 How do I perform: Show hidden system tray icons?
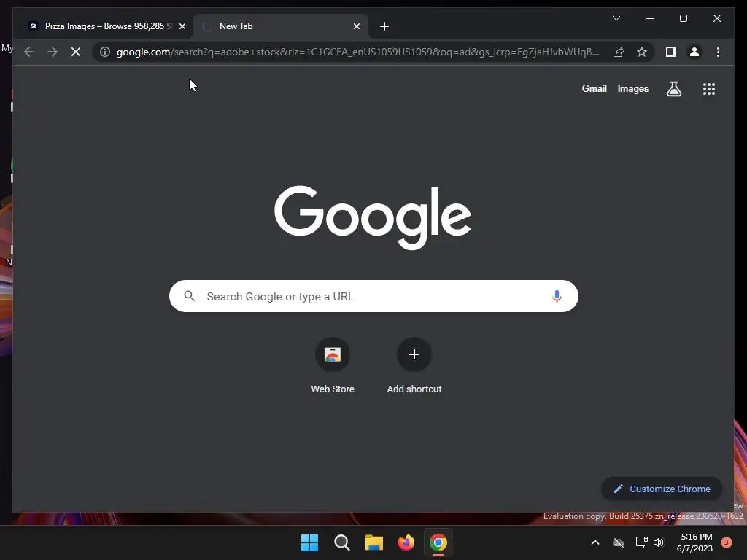click(595, 542)
